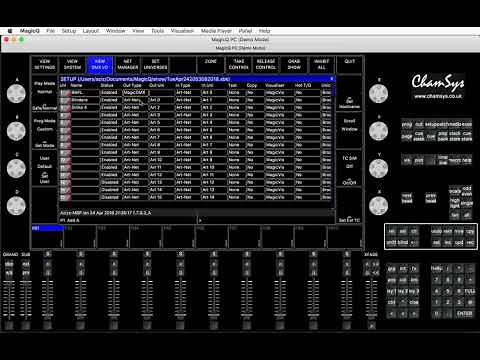This screenshot has width=480, height=360.
Task: Switch to VIEW SYSTEM
Action: 72,64
